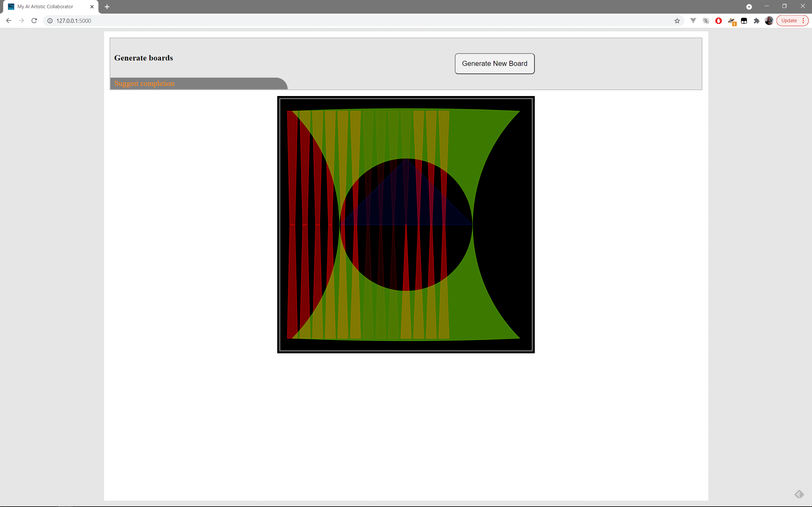The image size is (812, 507).
Task: Close the My AI Artistic Collaborator tab
Action: tap(92, 7)
